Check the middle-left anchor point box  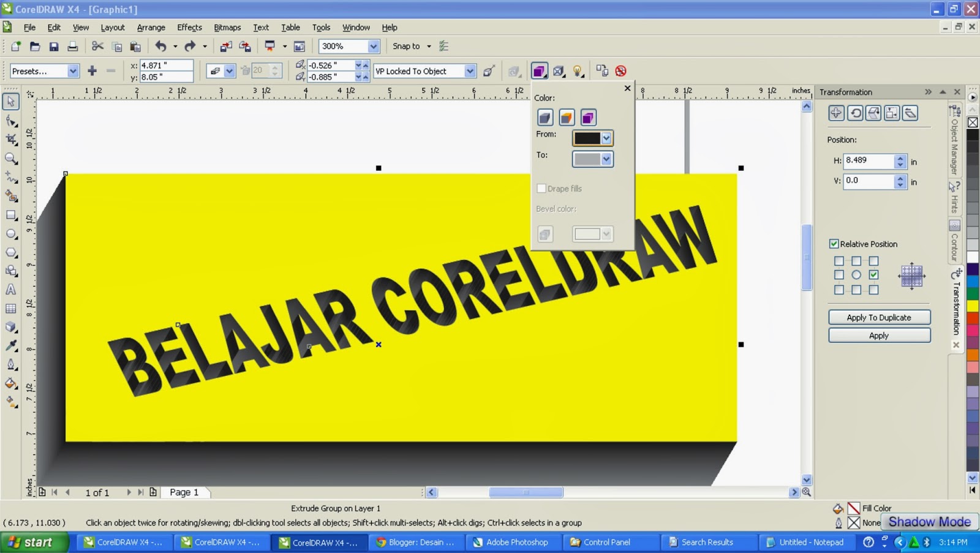[839, 275]
